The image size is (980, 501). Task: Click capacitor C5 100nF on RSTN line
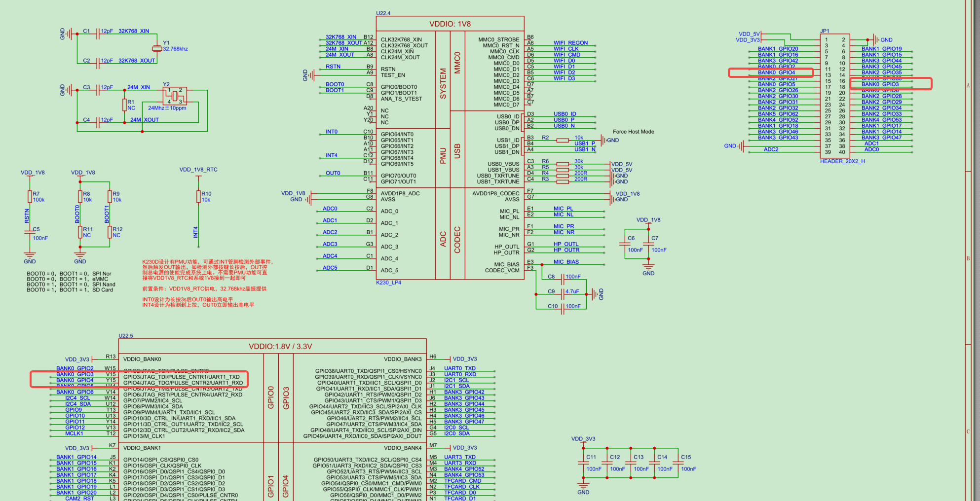(x=30, y=233)
